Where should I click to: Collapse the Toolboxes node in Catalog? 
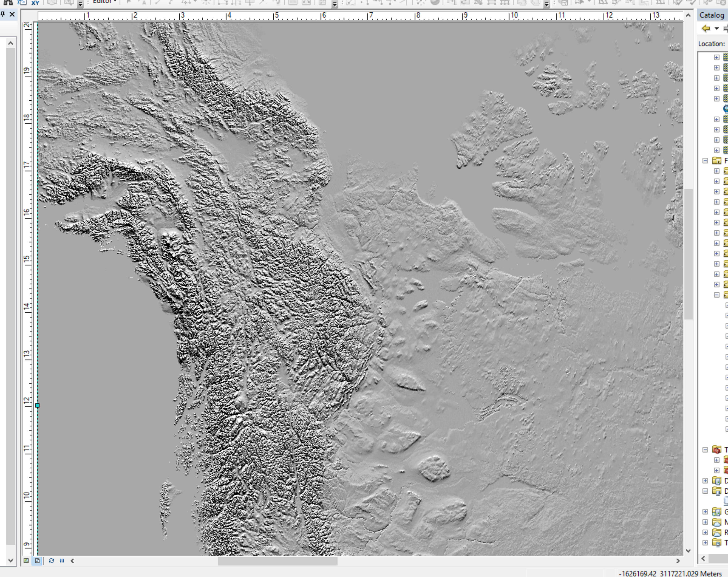point(705,450)
